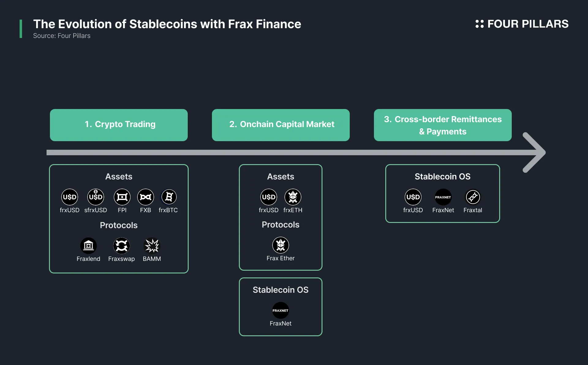Image resolution: width=588 pixels, height=365 pixels.
Task: Select the frxBTC asset icon
Action: 169,197
